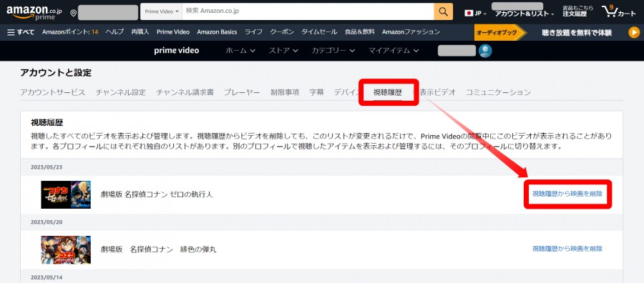Open the hamburger すべて menu
The height and width of the screenshot is (283, 644).
(21, 32)
